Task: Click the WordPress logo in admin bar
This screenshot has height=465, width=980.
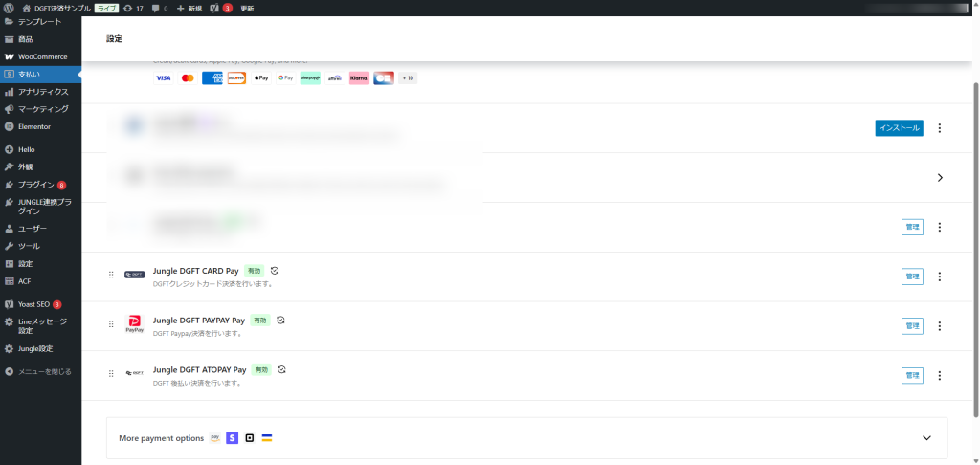Action: pyautogui.click(x=9, y=8)
